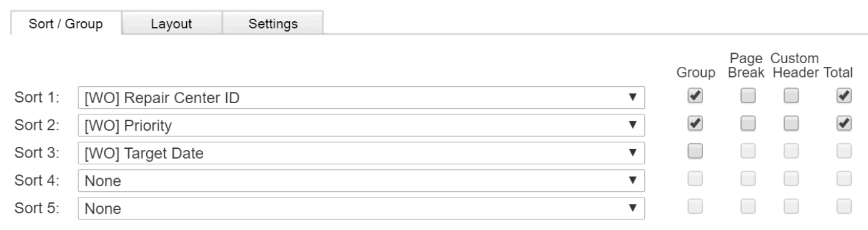Expand the Sort 4 None dropdown

point(361,180)
